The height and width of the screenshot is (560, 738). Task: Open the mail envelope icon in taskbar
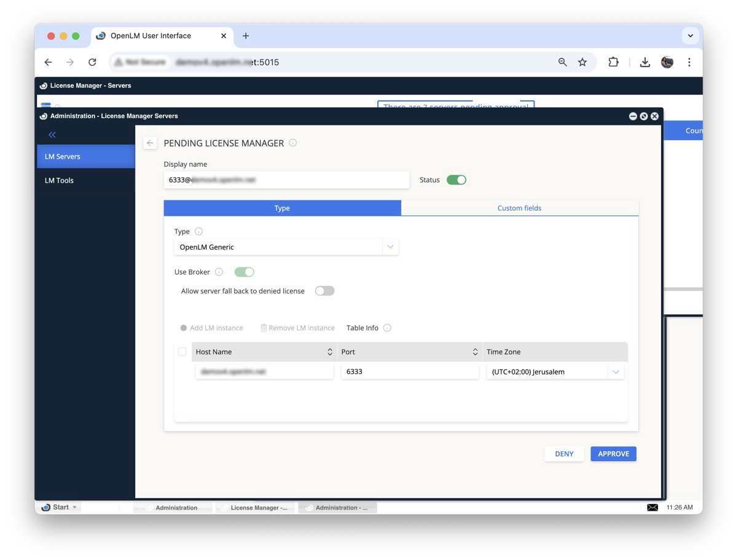(653, 508)
